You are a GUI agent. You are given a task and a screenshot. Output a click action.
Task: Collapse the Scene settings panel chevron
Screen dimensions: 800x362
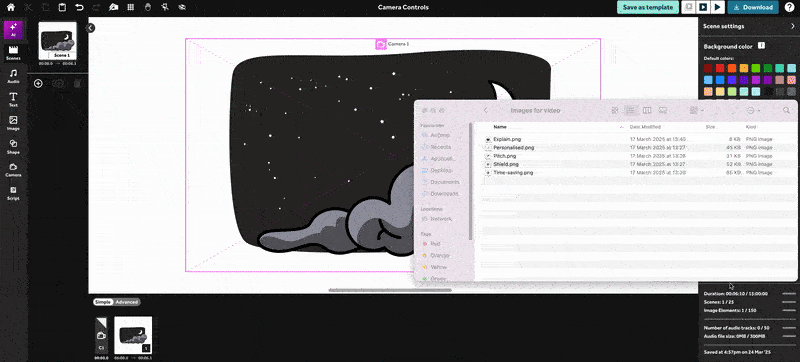pyautogui.click(x=792, y=26)
